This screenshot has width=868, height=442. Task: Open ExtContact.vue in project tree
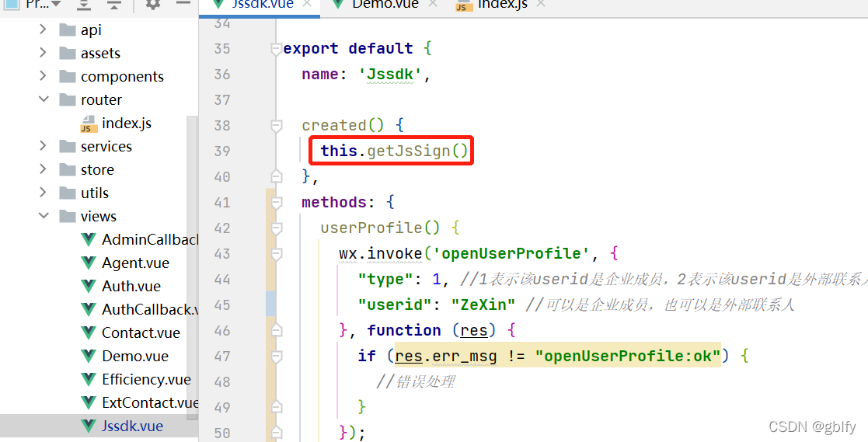coord(150,402)
